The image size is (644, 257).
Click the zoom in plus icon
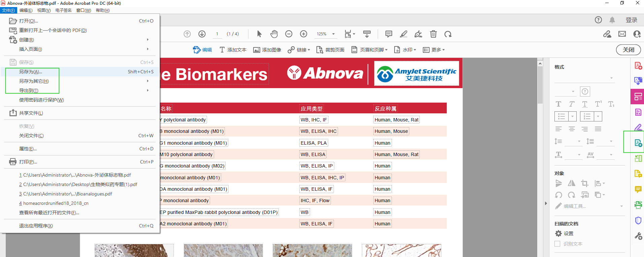pyautogui.click(x=303, y=34)
